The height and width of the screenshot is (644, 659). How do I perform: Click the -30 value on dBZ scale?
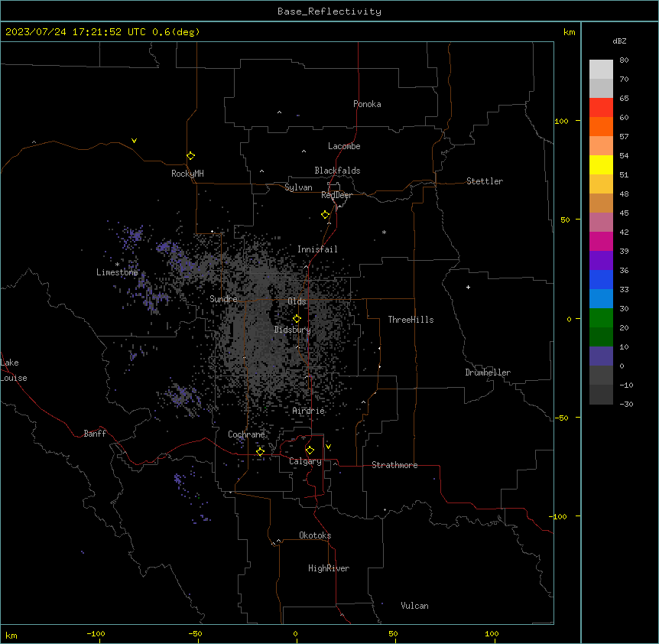coord(626,405)
